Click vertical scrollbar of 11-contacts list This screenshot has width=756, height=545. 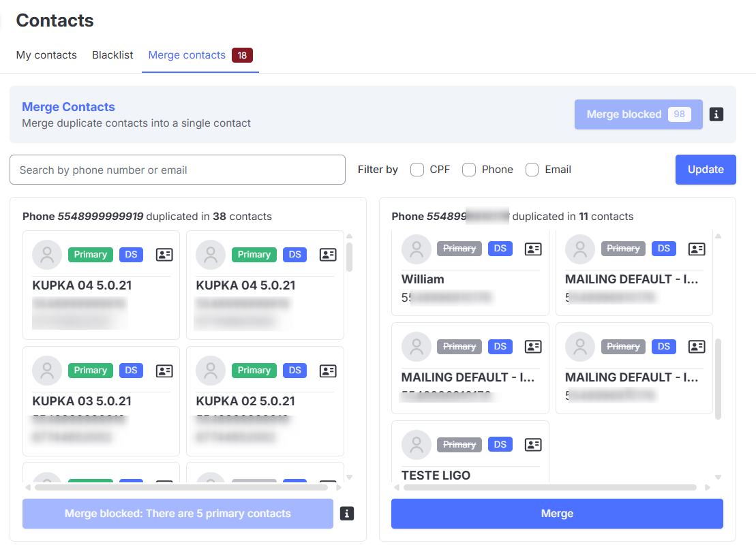click(718, 379)
